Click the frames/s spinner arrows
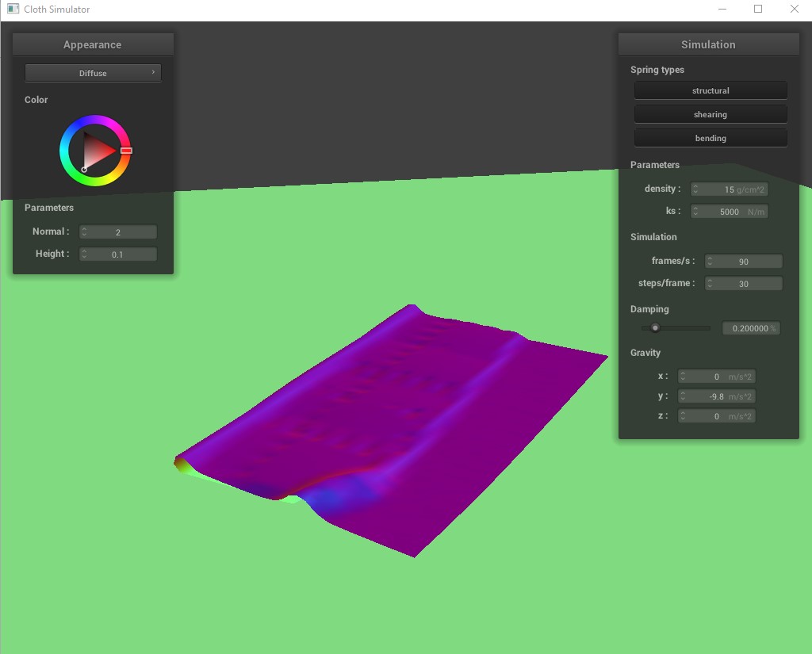 (x=710, y=262)
